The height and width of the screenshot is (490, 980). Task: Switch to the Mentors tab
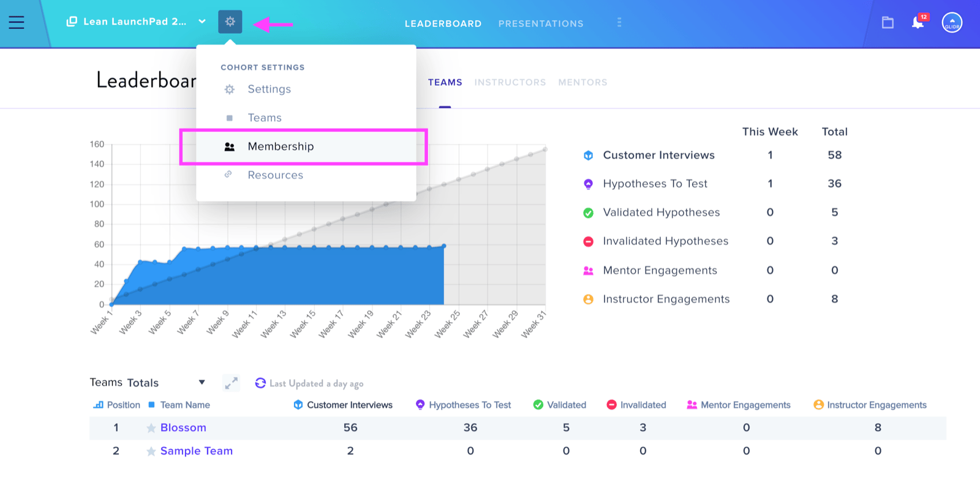click(582, 82)
